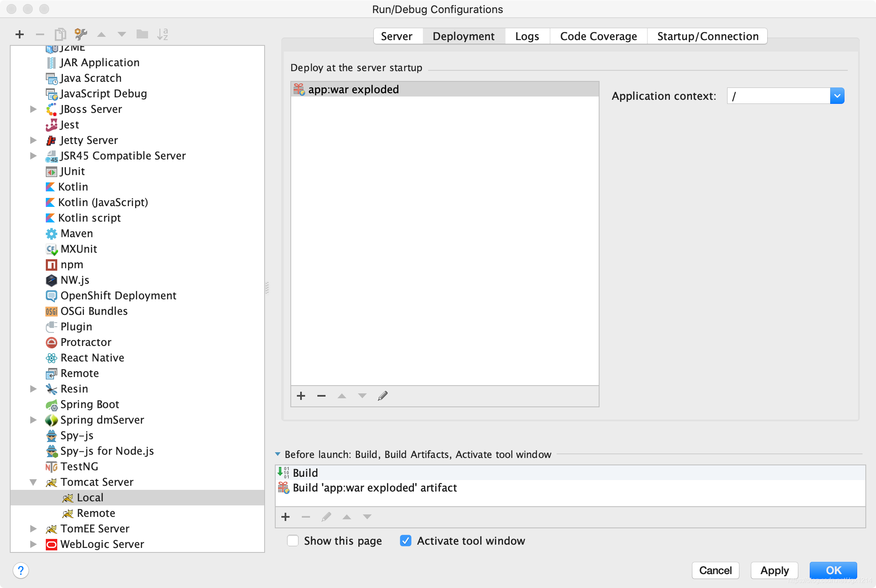The height and width of the screenshot is (588, 876).
Task: Click the Protractor red icon
Action: pos(51,342)
